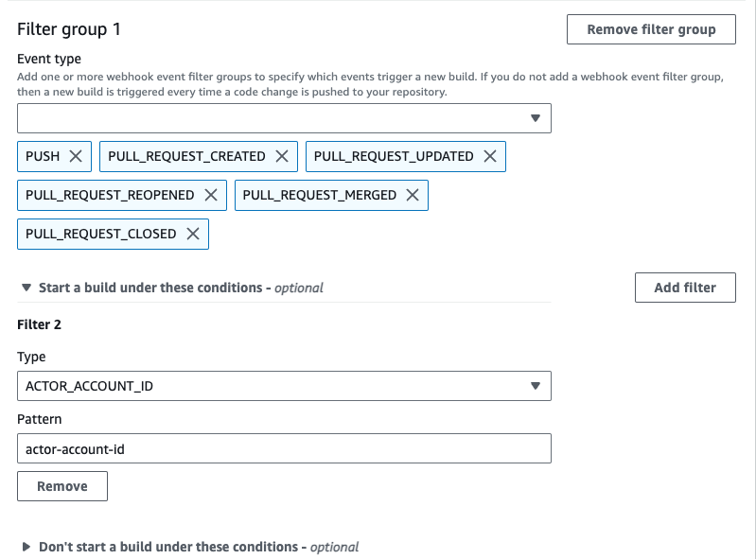Open the Event type dropdown
756x559 pixels.
(x=284, y=118)
